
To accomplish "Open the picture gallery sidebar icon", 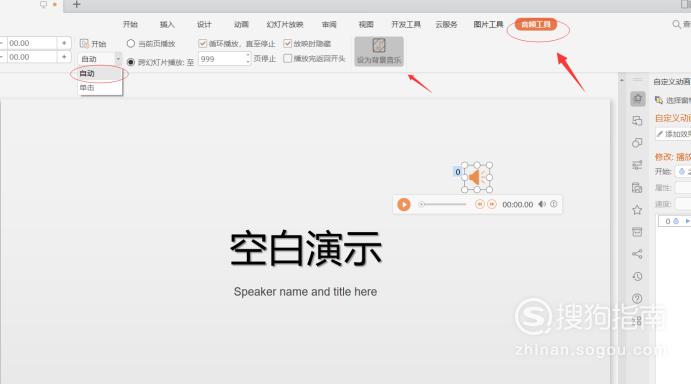I will point(637,188).
